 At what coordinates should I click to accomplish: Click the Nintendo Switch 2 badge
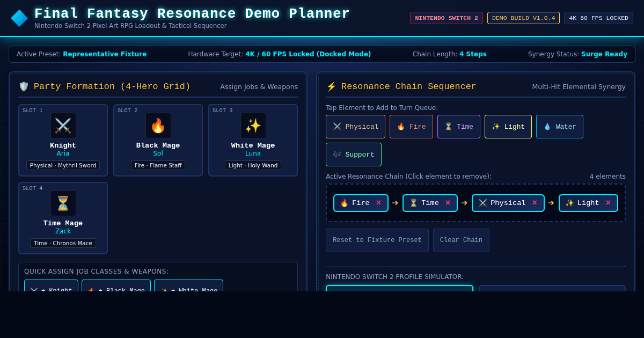tap(447, 18)
